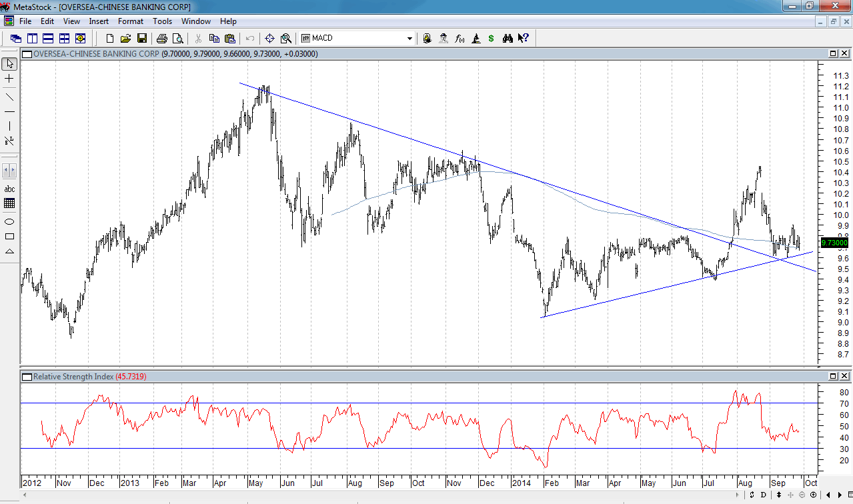
Task: Click the scroll chart left black arrow
Action: [x=828, y=495]
